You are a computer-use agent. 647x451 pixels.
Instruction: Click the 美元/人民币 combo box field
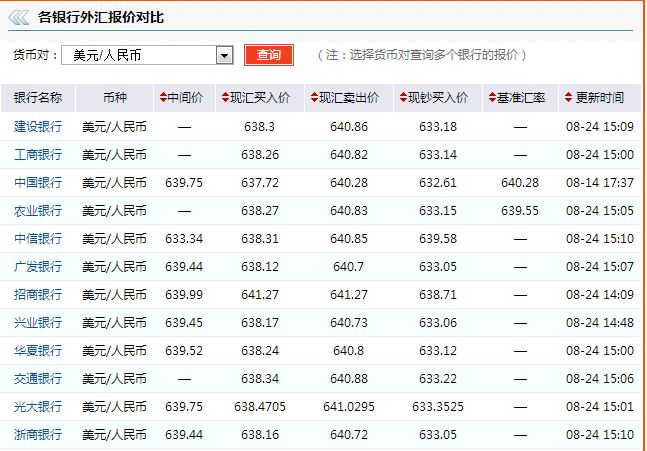tap(147, 55)
